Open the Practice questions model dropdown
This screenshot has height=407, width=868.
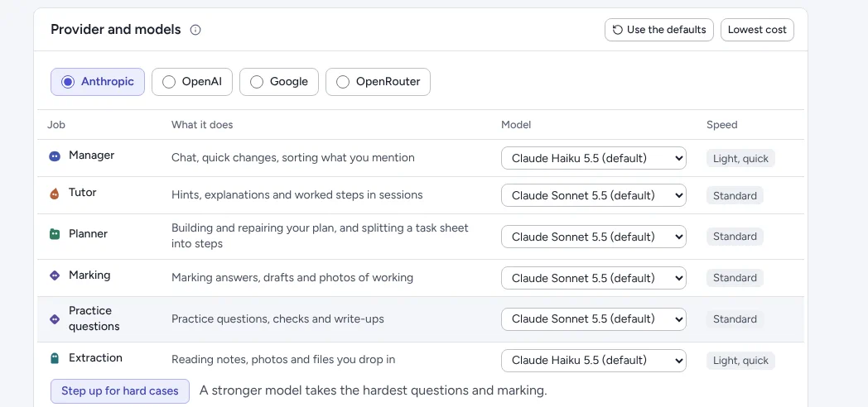(593, 319)
